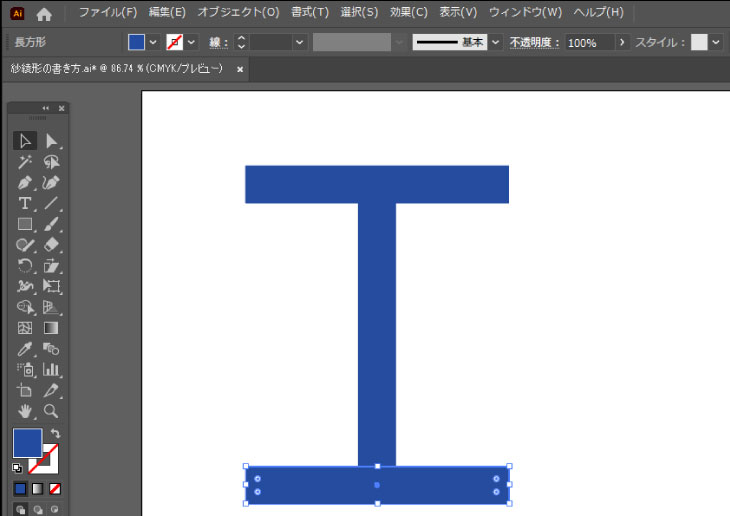
Task: Select the Direct Selection tool
Action: (52, 141)
